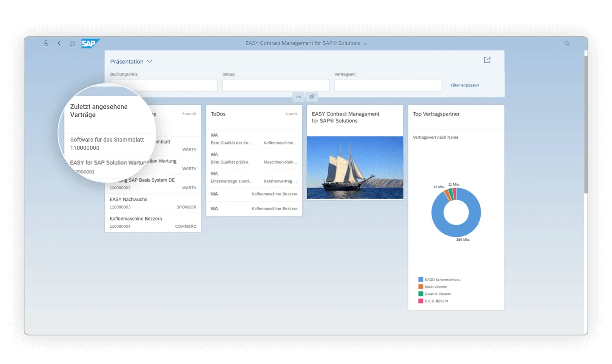Viewport: 612px width, 364px height.
Task: Open the Top Vertragspartner panel title
Action: (x=436, y=114)
